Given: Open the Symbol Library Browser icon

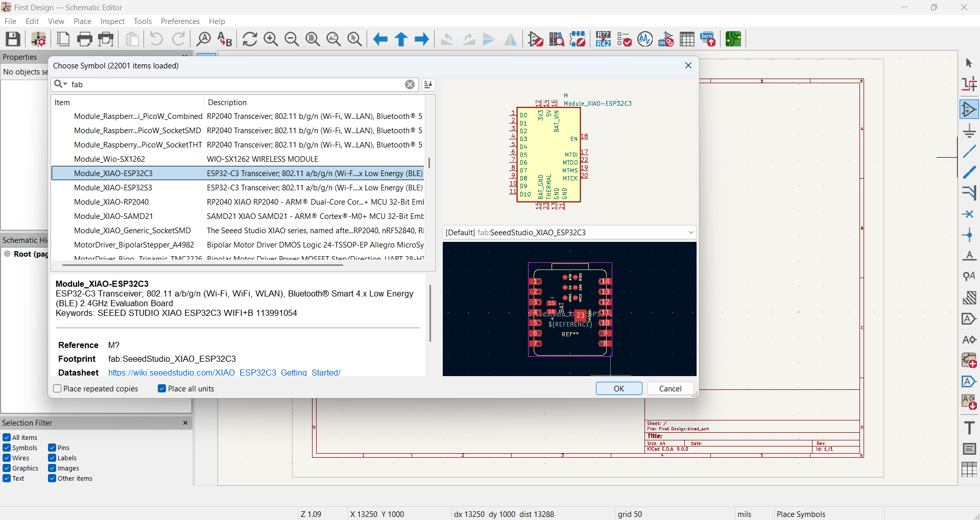Looking at the screenshot, I should pos(557,39).
